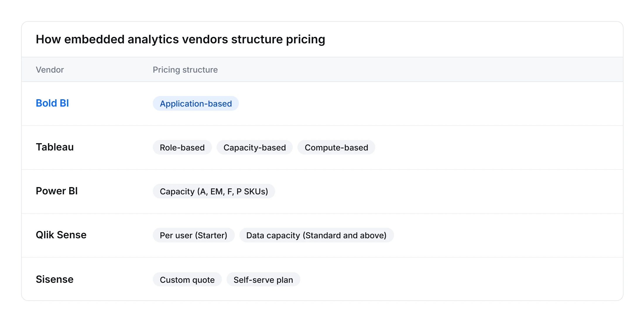Click the Pricing structure column header
This screenshot has height=322, width=644.
(185, 70)
